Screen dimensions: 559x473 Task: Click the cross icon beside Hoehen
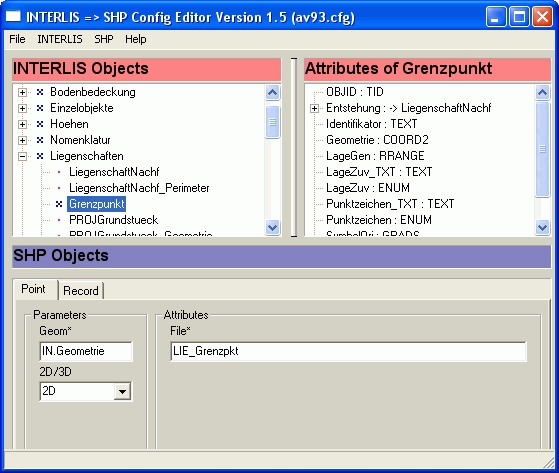40,124
